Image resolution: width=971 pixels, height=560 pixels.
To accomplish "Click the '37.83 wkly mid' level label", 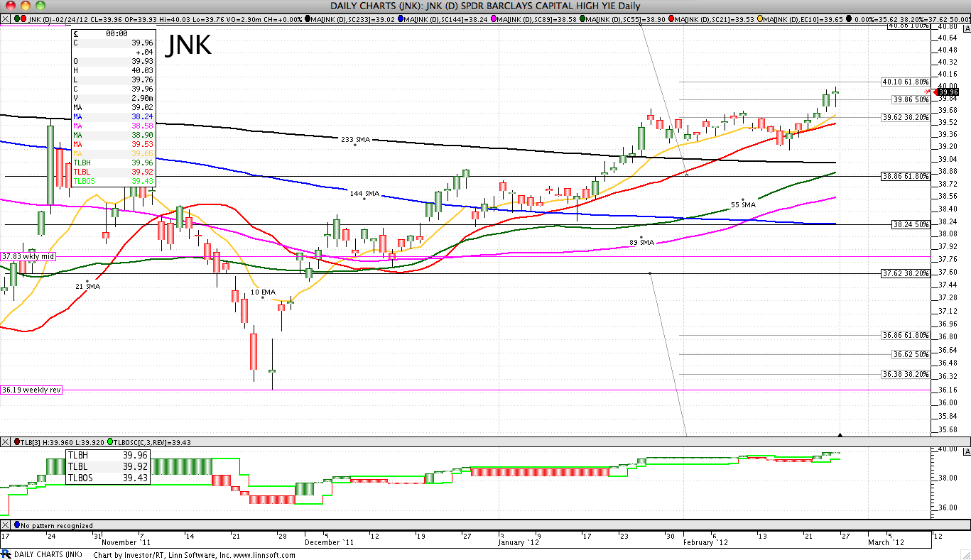I will [28, 256].
